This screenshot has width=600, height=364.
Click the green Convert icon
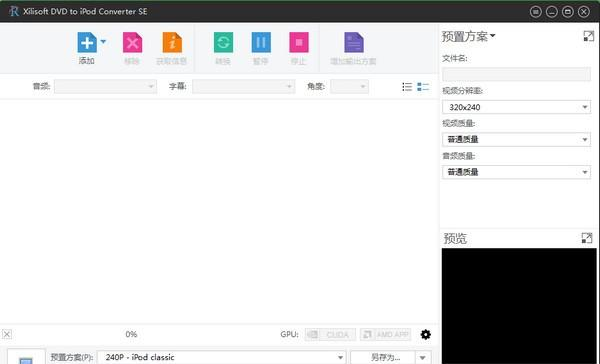(223, 42)
